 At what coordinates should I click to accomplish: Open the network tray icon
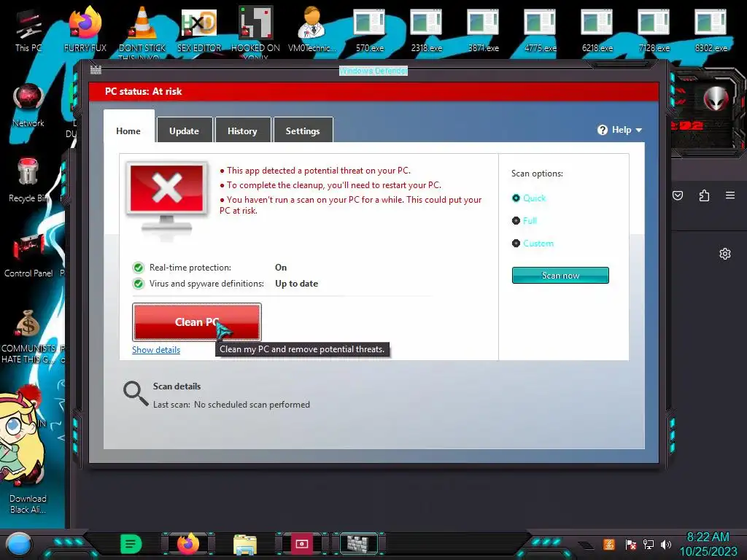click(649, 544)
